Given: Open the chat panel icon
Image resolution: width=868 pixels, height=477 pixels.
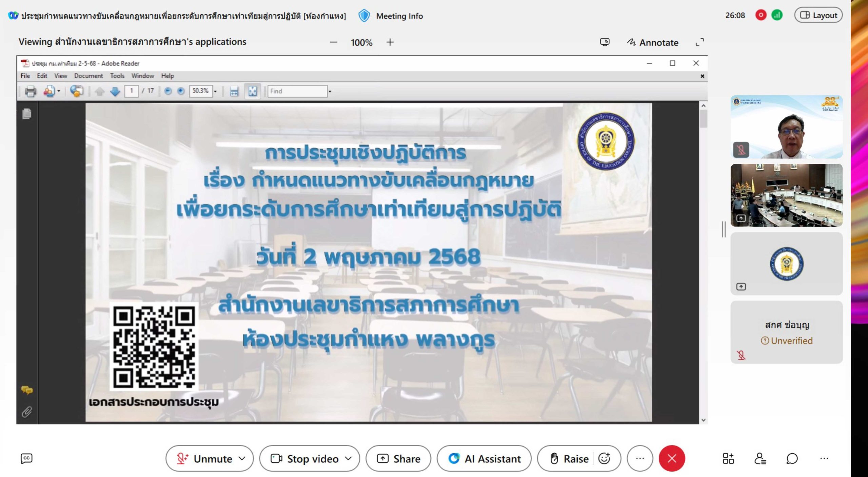Looking at the screenshot, I should [792, 459].
